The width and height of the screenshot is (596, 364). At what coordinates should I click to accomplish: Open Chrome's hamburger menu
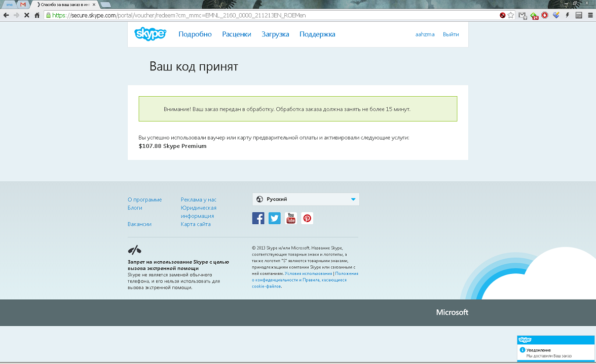589,15
